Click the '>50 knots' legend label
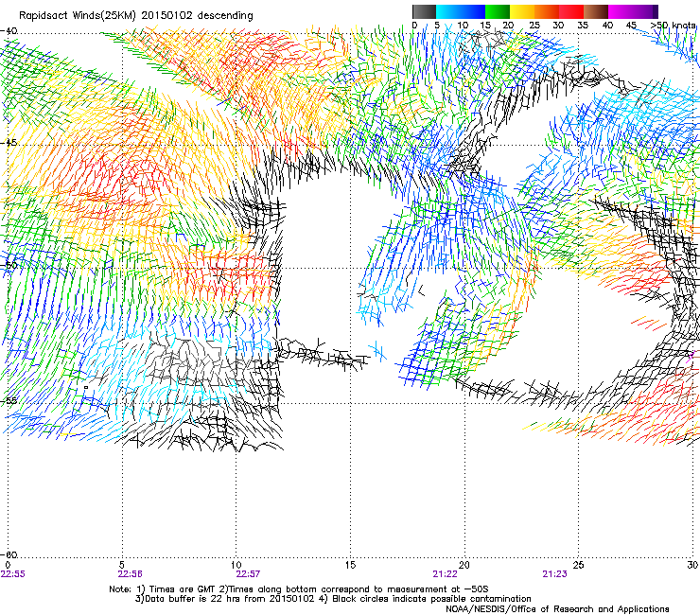Image resolution: width=700 pixels, height=615 pixels. click(674, 26)
